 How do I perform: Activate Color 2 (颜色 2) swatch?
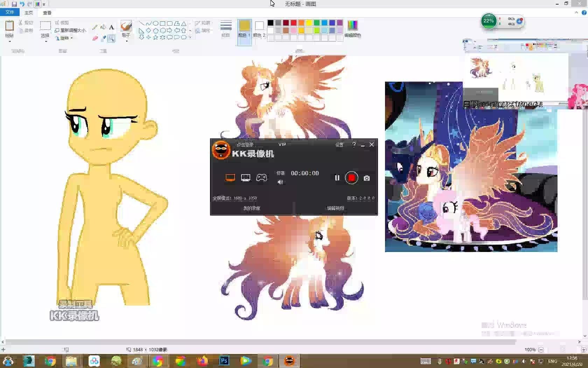[x=259, y=29]
